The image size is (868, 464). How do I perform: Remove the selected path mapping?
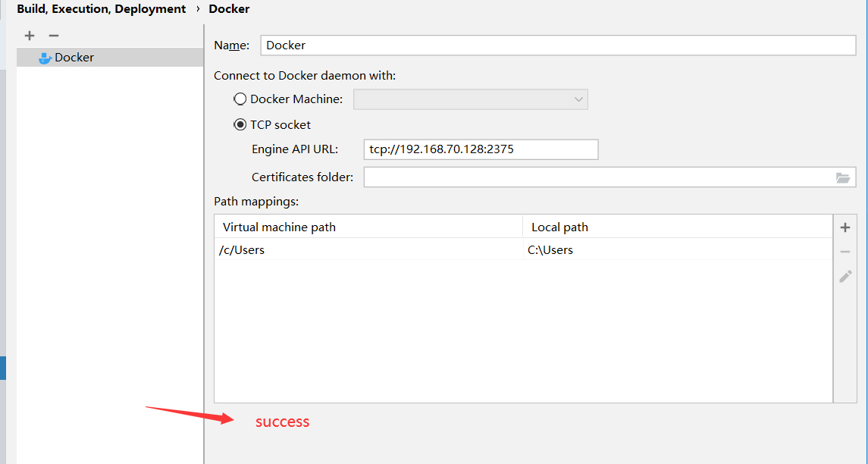[845, 252]
